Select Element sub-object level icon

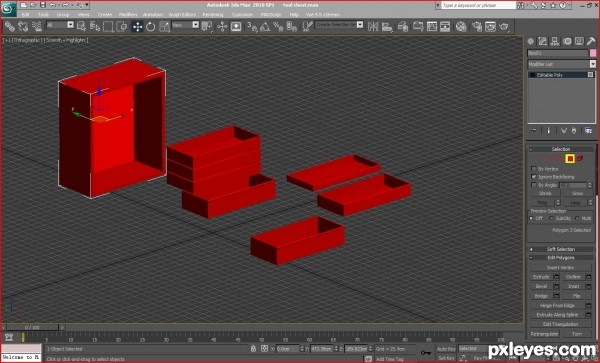pyautogui.click(x=580, y=158)
